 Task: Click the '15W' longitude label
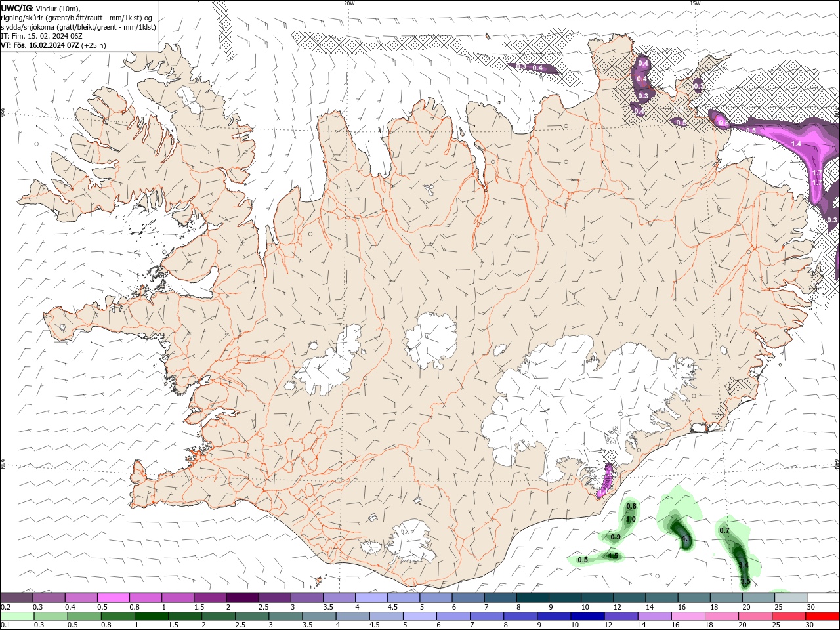click(695, 3)
